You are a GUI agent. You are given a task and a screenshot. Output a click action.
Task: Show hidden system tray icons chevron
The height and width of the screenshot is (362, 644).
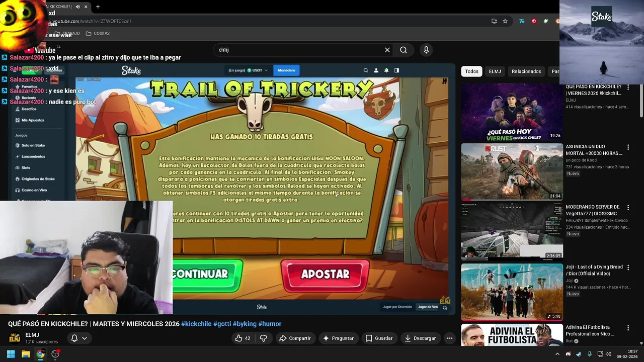557,354
